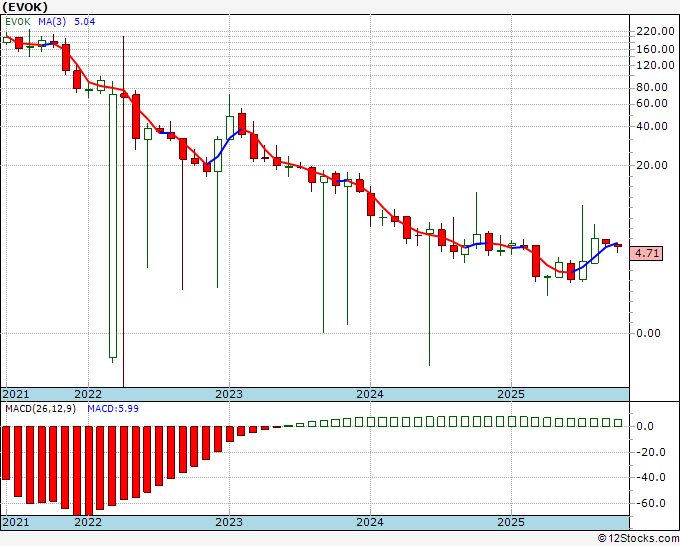The image size is (680, 546).
Task: Click the 60.00 price axis label
Action: (652, 103)
